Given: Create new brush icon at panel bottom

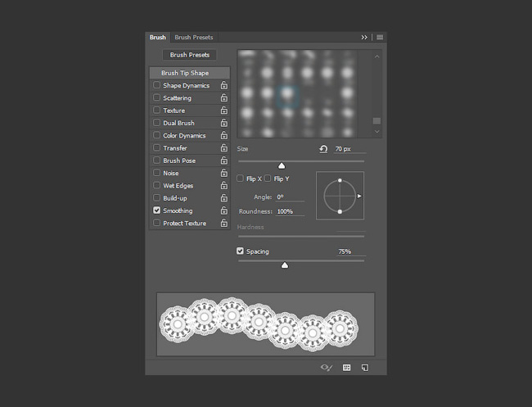Looking at the screenshot, I should [x=365, y=368].
